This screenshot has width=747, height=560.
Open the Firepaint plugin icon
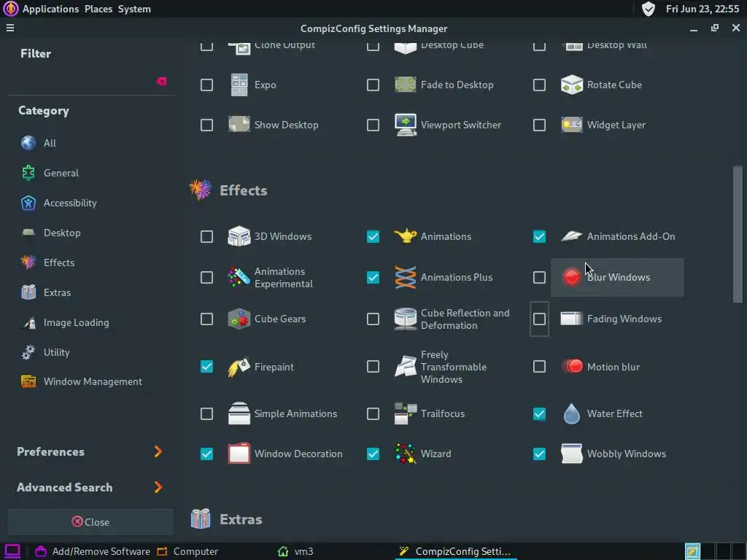pyautogui.click(x=239, y=367)
